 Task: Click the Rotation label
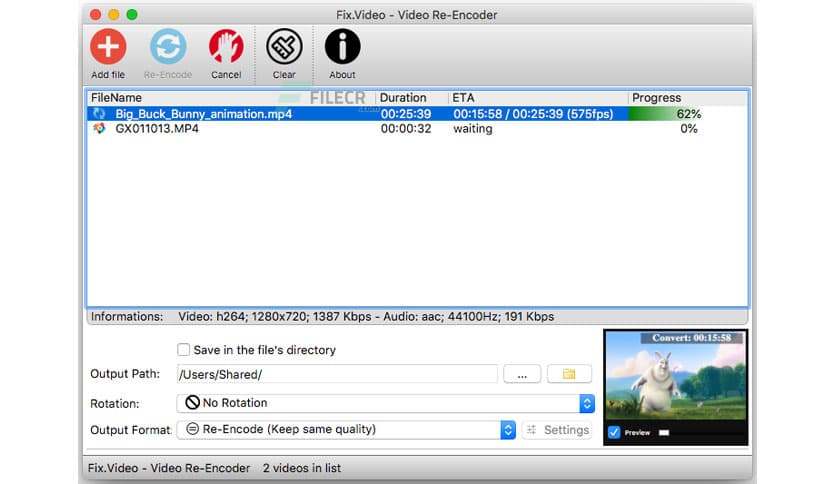point(115,404)
